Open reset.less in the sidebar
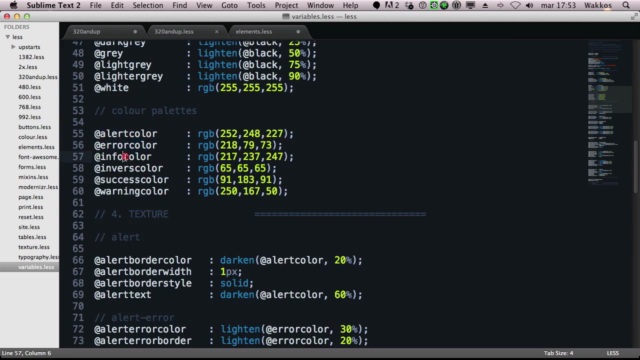The width and height of the screenshot is (640, 360). tap(31, 217)
